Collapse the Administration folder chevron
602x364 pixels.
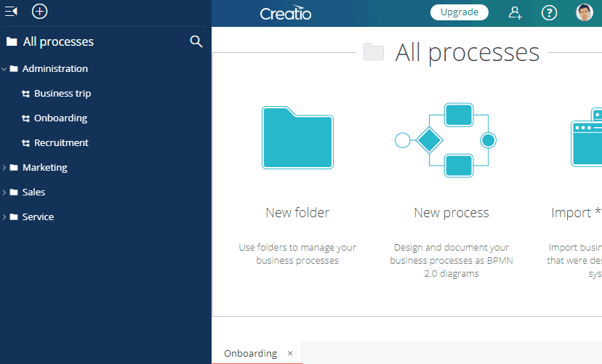click(4, 69)
